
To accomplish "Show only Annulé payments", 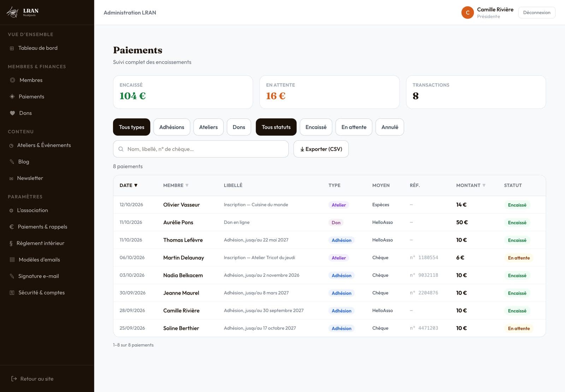I will pyautogui.click(x=390, y=127).
